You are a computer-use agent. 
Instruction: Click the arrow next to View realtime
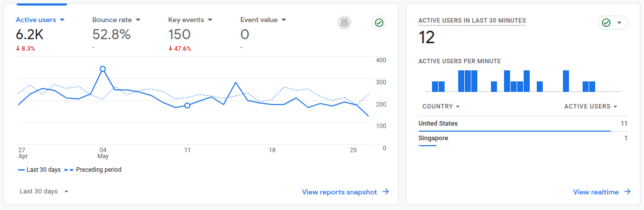[627, 192]
